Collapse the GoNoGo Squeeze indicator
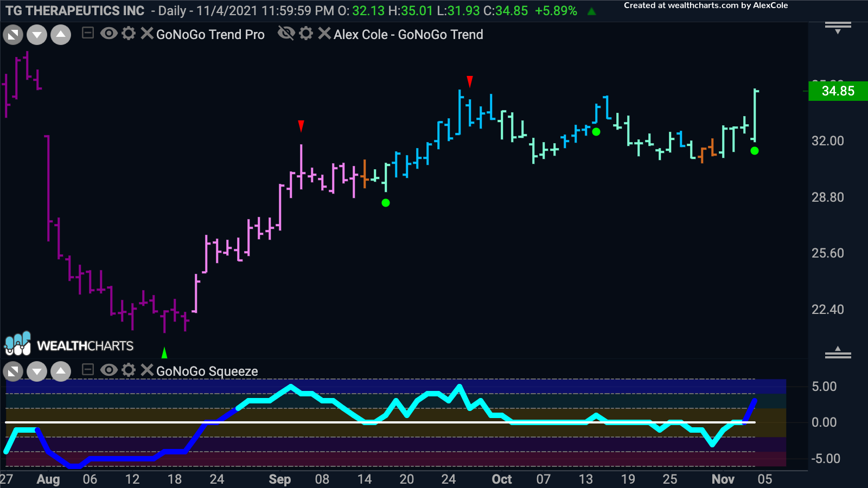The image size is (868, 488). (x=88, y=370)
